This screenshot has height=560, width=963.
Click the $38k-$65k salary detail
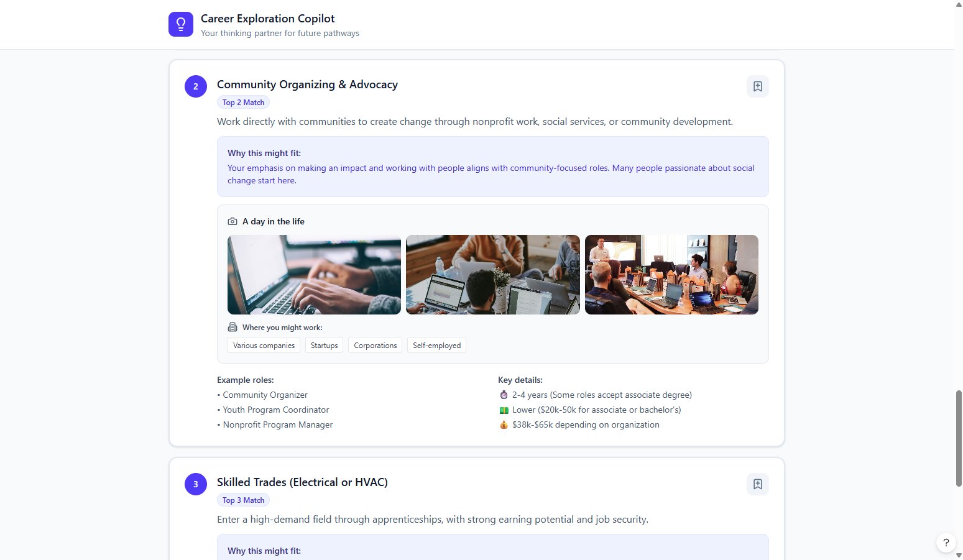tap(586, 425)
